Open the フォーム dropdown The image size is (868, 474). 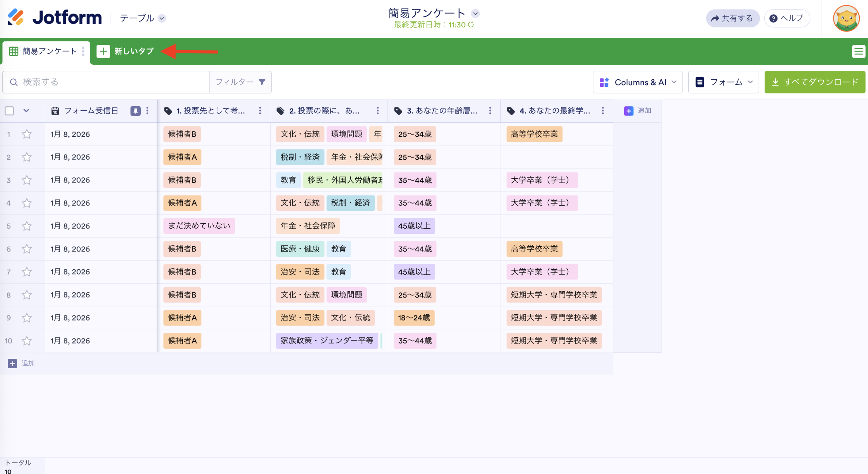click(x=724, y=82)
